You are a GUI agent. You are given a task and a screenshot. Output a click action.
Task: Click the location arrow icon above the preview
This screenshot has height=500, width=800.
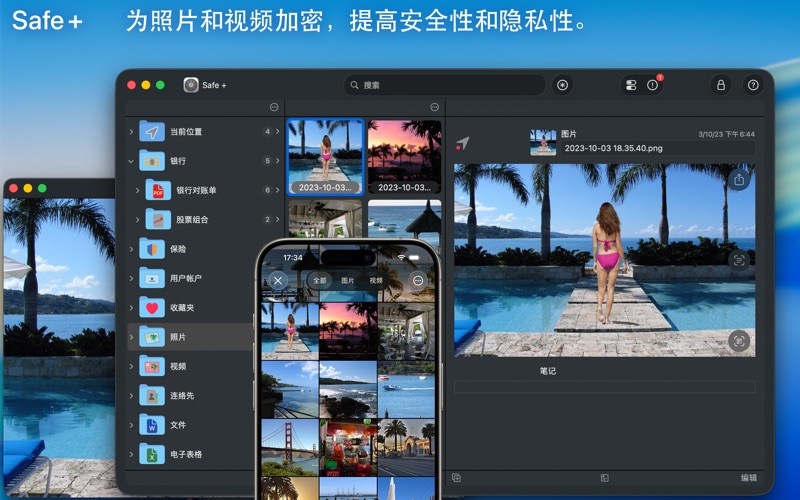point(462,143)
